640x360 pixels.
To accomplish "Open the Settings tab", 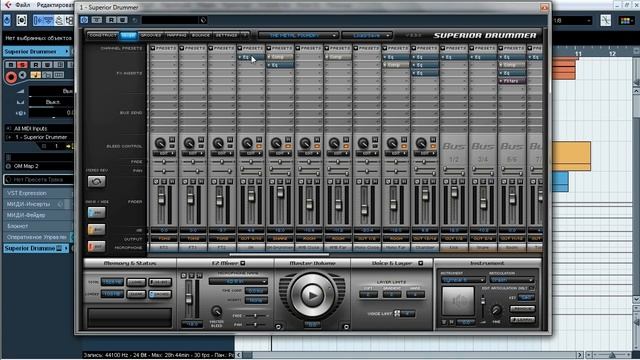I will [227, 36].
